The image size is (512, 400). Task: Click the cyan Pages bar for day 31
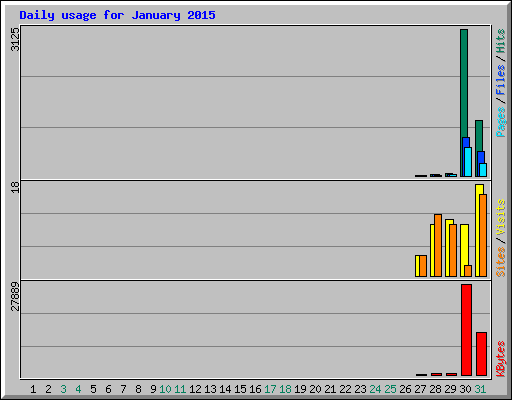pos(483,170)
